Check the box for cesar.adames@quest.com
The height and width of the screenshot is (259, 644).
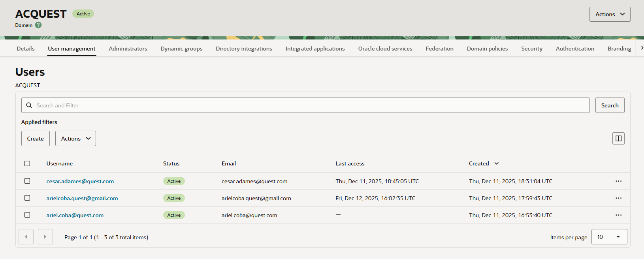point(27,181)
